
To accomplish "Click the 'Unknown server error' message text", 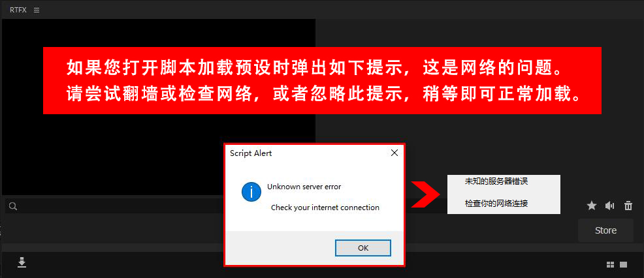I will [304, 187].
